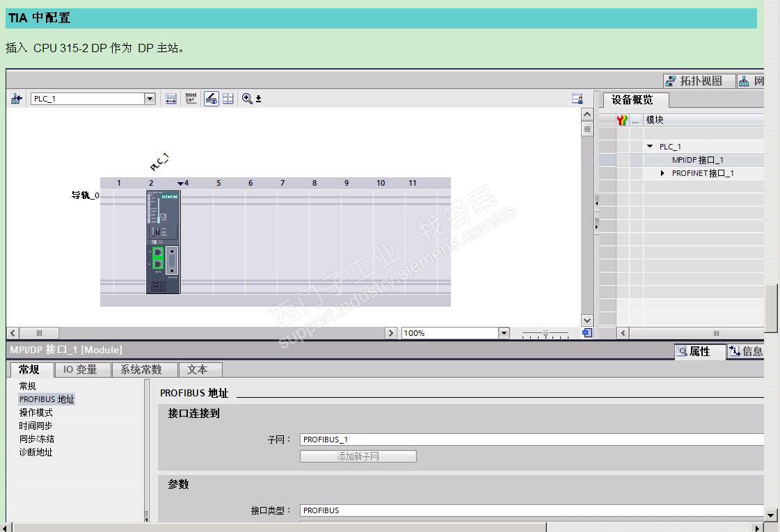Click the 子网 PROFIBUS_1 field
Image resolution: width=780 pixels, height=532 pixels.
point(532,440)
